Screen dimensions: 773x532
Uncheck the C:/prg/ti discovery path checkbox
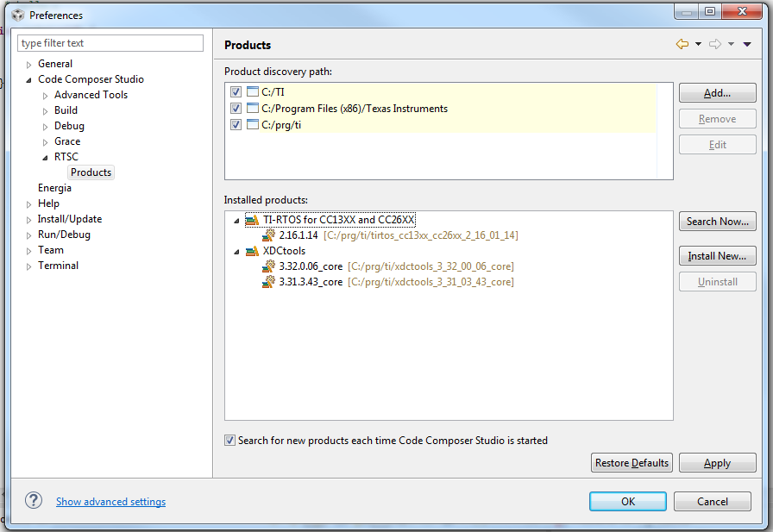click(236, 125)
